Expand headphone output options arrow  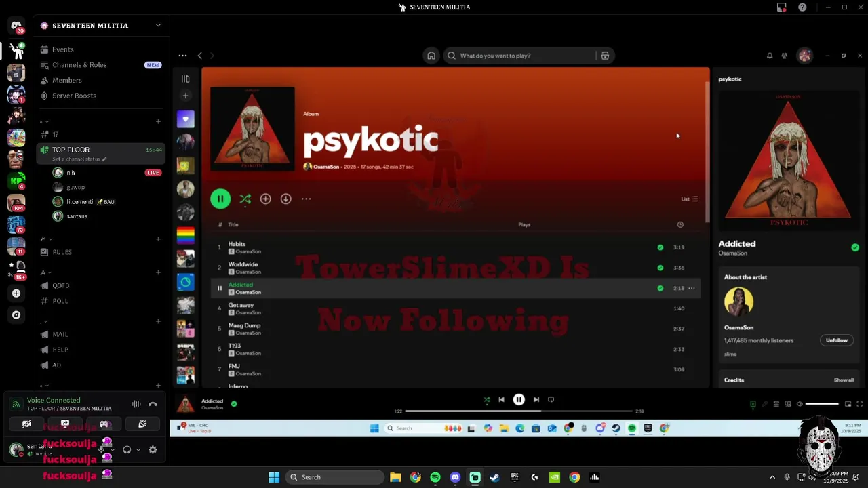tap(138, 449)
